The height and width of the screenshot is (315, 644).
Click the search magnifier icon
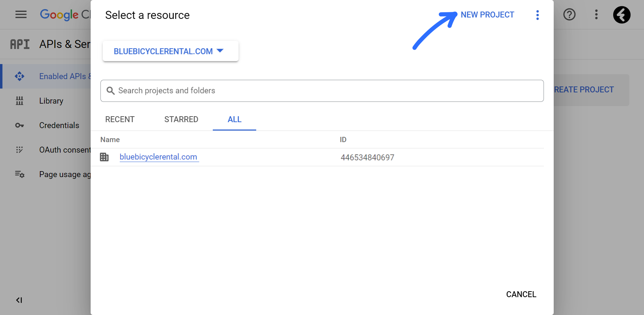(111, 91)
